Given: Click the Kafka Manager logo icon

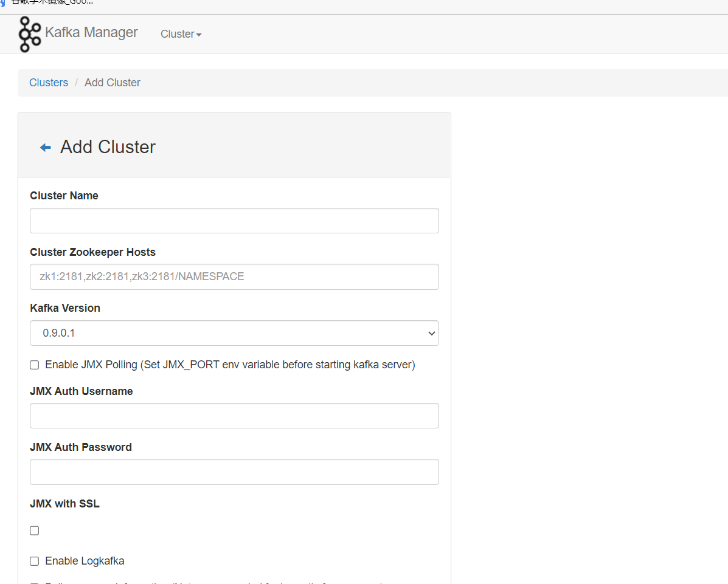Looking at the screenshot, I should 29,34.
